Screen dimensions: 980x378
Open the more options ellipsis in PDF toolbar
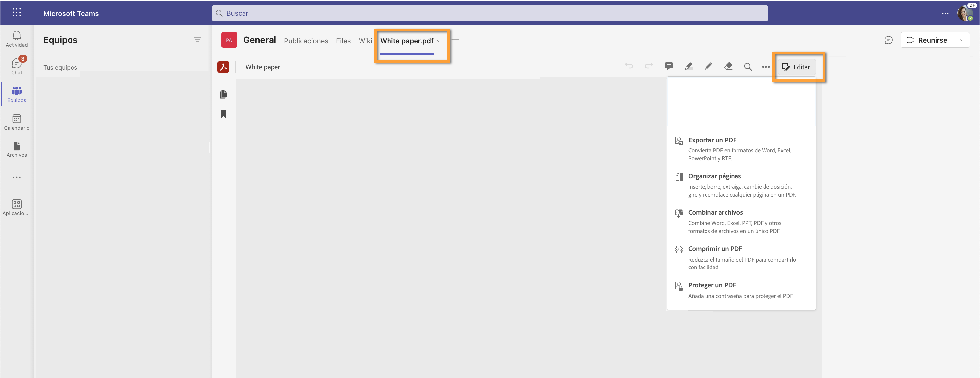click(x=766, y=66)
